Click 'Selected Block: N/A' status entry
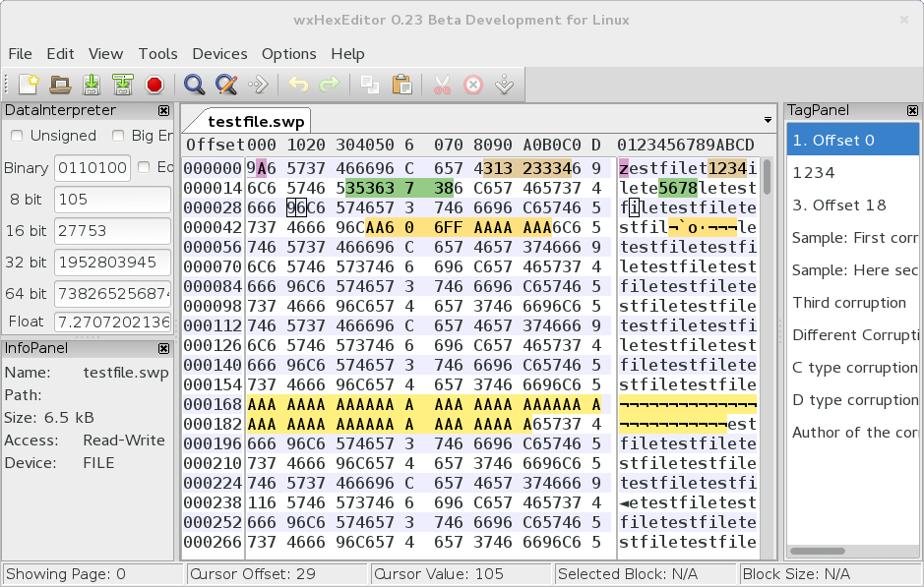The image size is (924, 587). [644, 574]
